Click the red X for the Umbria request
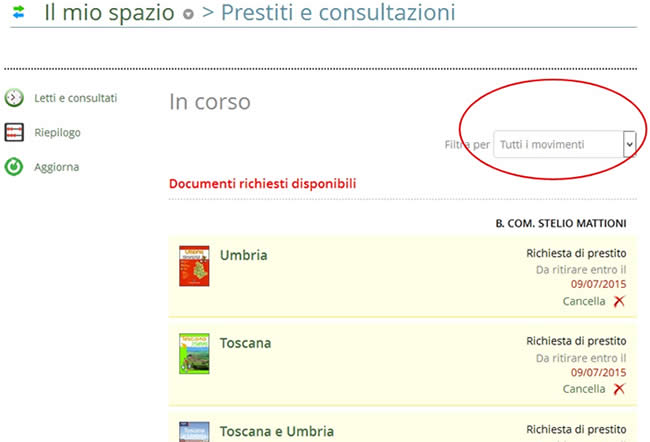Screen dimensions: 650x442 click(619, 301)
